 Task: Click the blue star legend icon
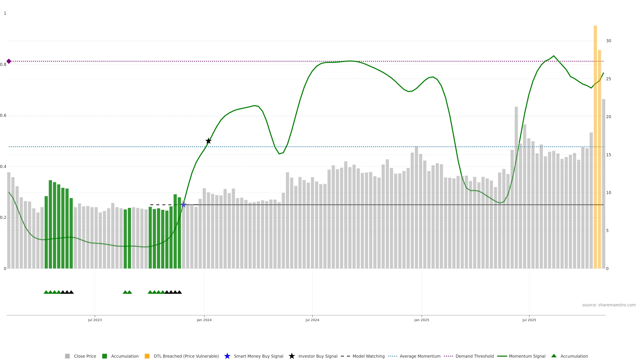coord(227,356)
